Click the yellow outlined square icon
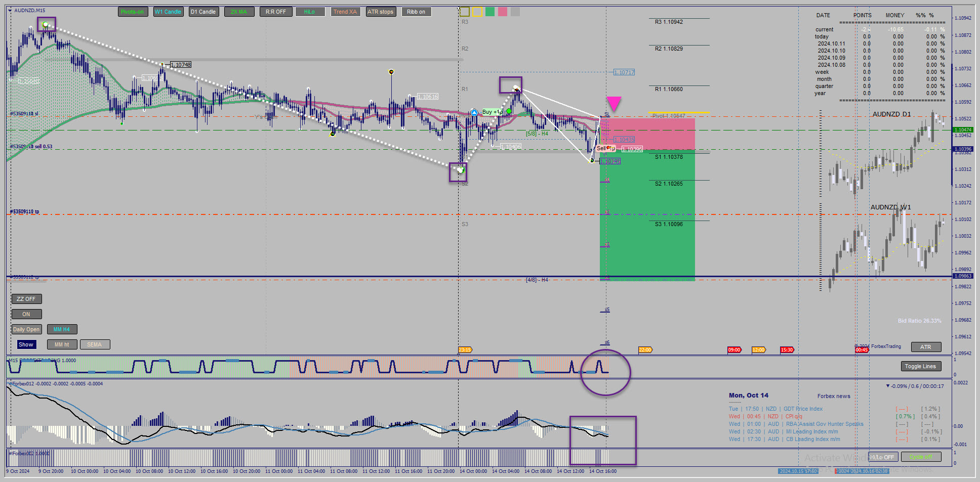980x482 pixels. click(x=478, y=12)
